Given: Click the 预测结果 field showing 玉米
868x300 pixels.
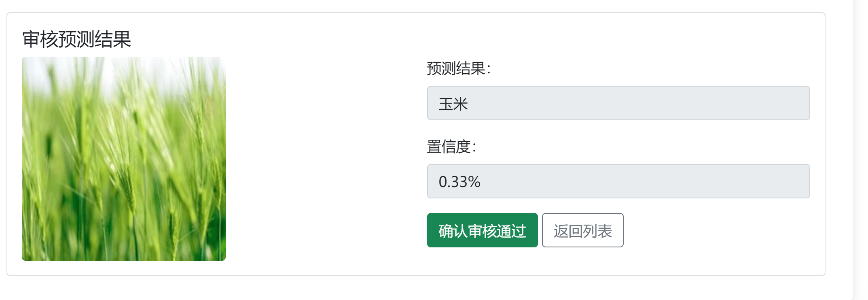Looking at the screenshot, I should click(618, 103).
